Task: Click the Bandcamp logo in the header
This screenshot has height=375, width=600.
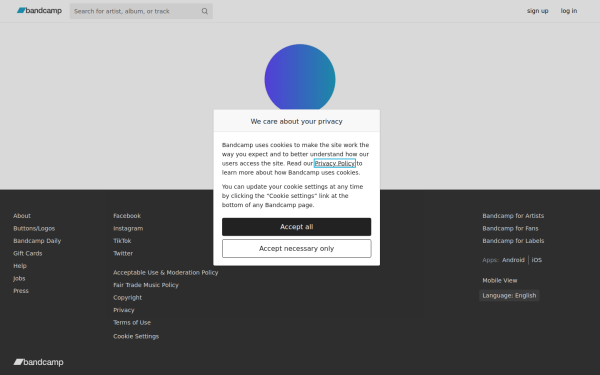Action: coord(39,11)
